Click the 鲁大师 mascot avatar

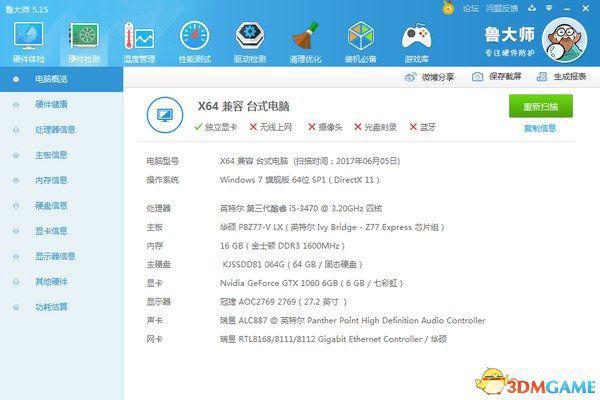coord(564,41)
